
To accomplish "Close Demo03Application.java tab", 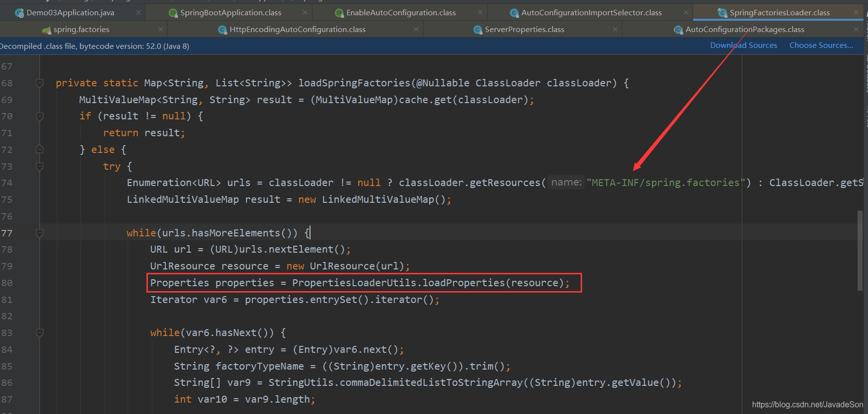I will click(x=139, y=12).
